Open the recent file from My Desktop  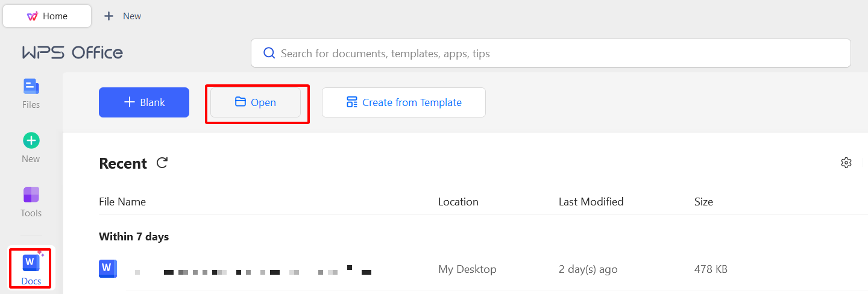tap(253, 269)
